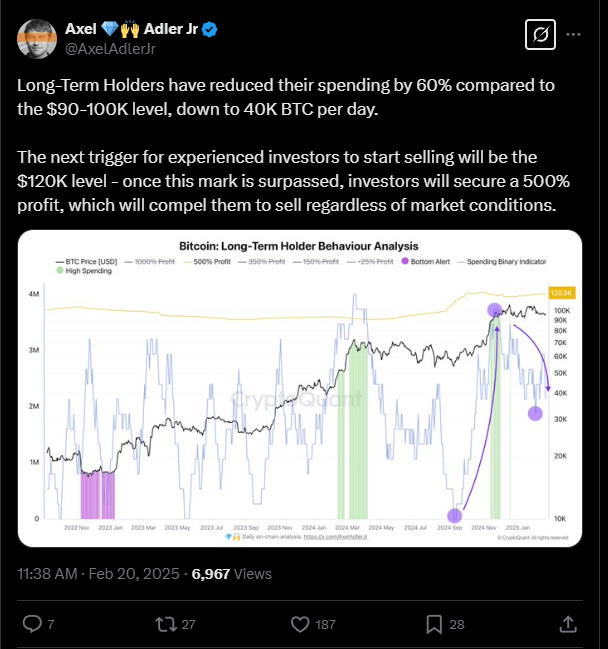Open Axel Adler Jr's profile avatar
This screenshot has width=608, height=649.
click(x=37, y=38)
